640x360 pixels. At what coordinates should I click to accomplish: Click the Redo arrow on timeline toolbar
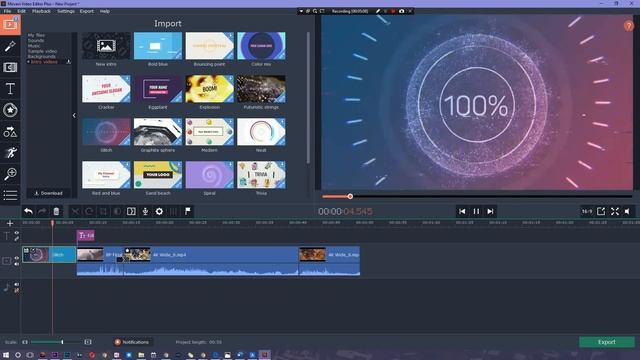coord(42,211)
